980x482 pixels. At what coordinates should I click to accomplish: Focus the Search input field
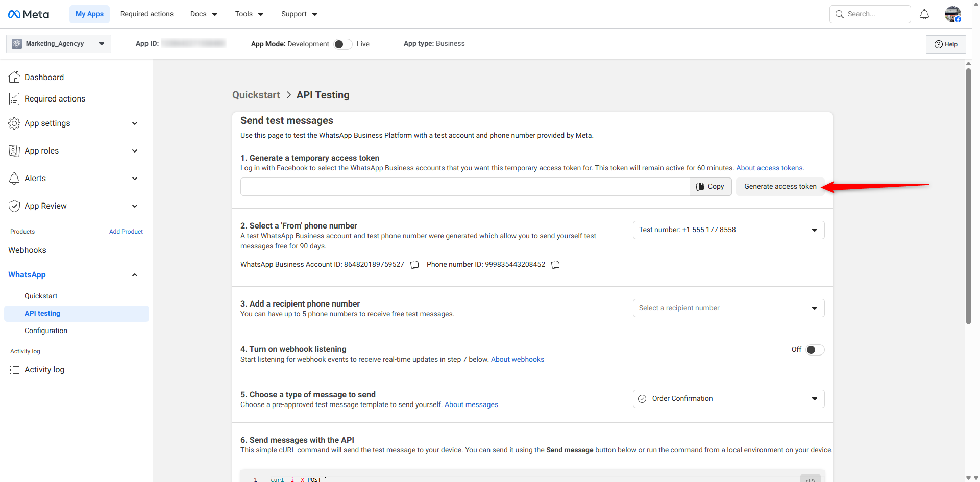(870, 14)
